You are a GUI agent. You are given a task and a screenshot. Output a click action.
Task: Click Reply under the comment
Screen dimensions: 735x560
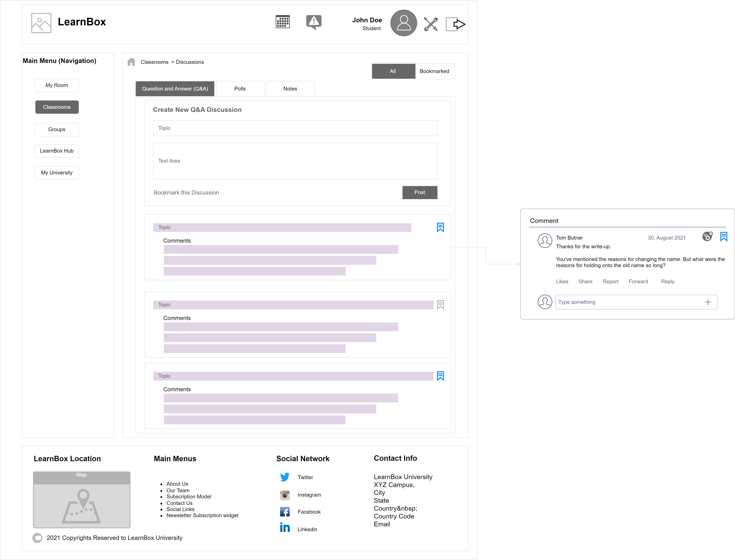667,281
